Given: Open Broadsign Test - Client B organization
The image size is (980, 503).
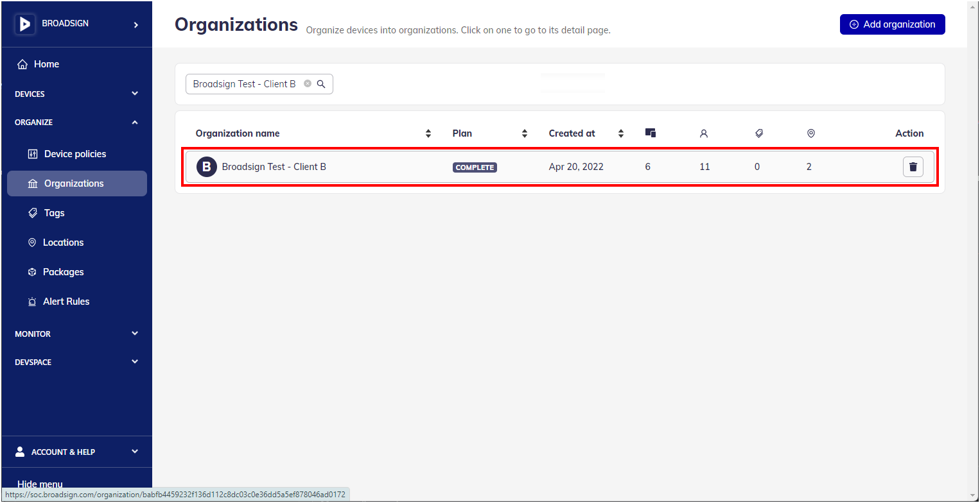Looking at the screenshot, I should click(560, 167).
